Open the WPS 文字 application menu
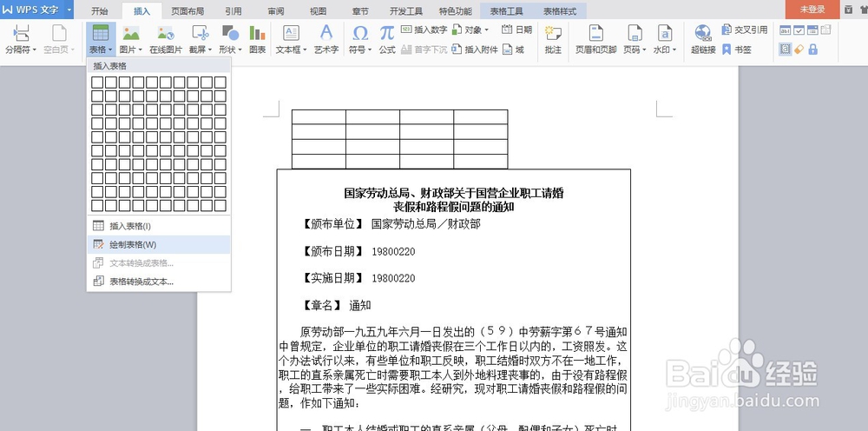 (32, 10)
